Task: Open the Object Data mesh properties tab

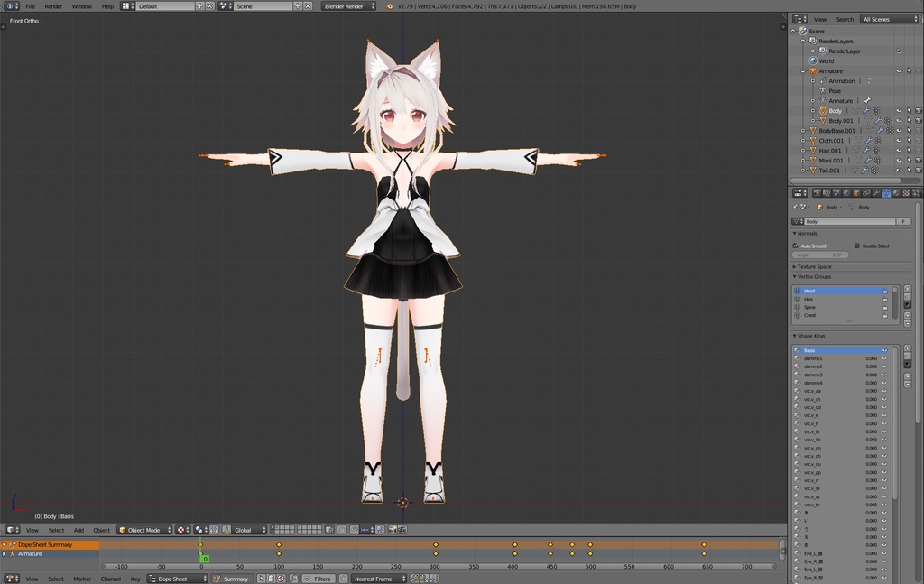Action: pos(886,193)
